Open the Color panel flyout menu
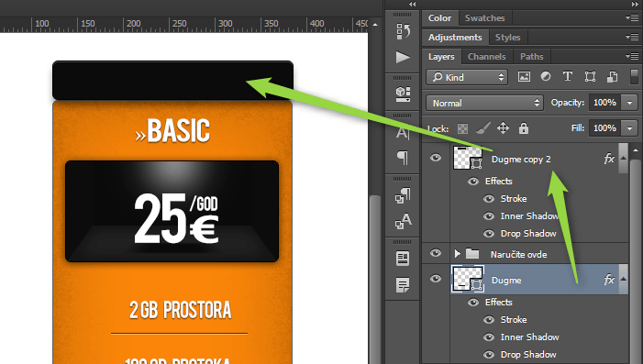Viewport: 643px width, 364px height. (632, 17)
